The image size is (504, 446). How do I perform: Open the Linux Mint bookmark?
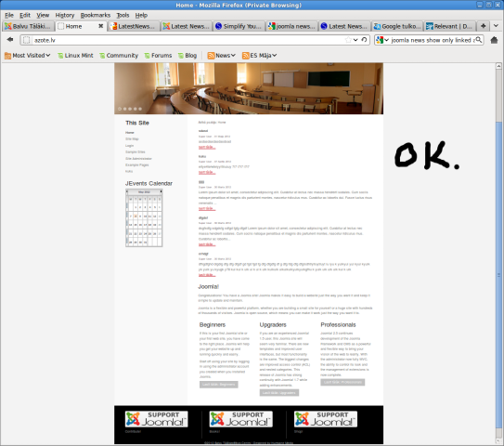tap(75, 56)
